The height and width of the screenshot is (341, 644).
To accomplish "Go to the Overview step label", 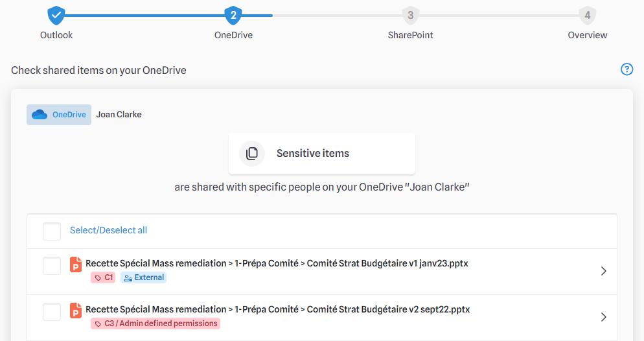I will 588,36.
